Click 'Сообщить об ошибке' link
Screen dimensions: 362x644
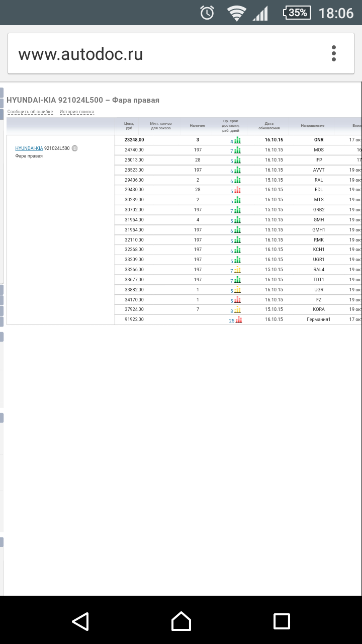(30, 112)
